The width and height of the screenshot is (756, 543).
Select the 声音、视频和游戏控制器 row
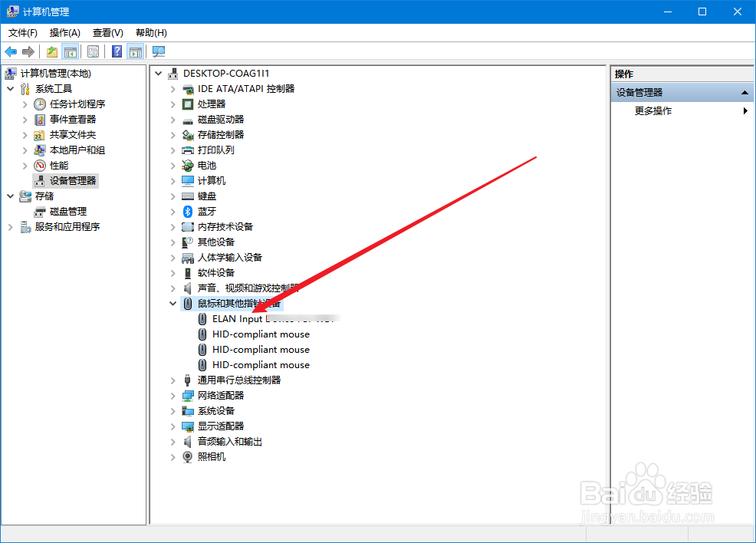coord(248,288)
